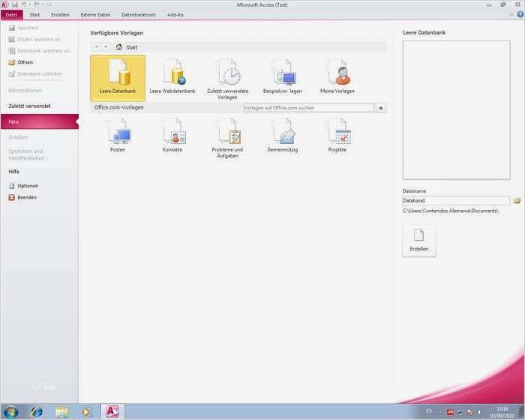Open the Datenbanktools tab
525x420 pixels.
[x=139, y=15]
